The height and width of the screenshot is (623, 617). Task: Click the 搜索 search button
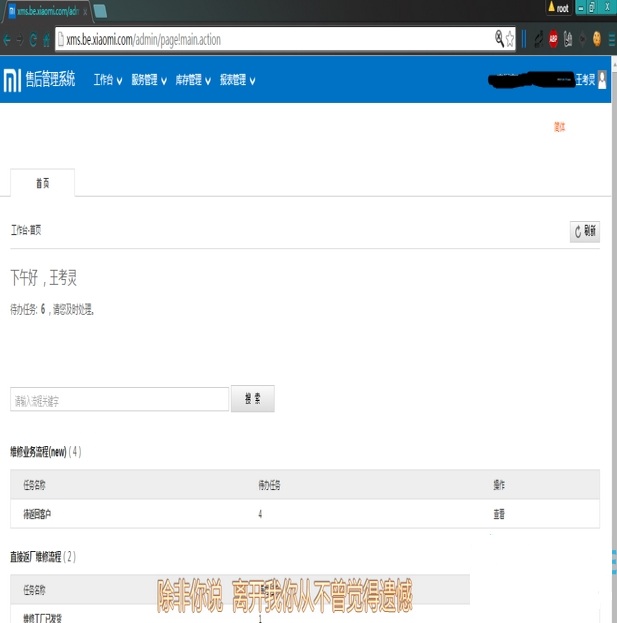(253, 399)
